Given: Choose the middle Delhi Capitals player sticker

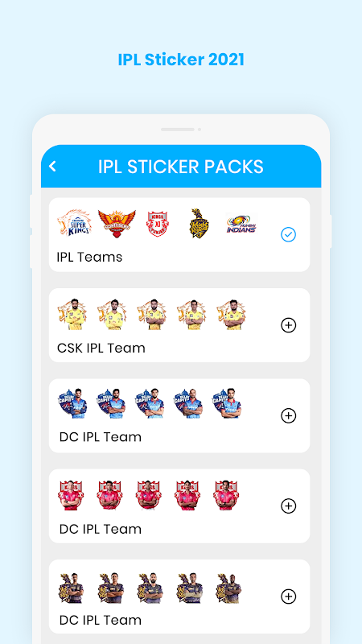Looking at the screenshot, I should (x=150, y=403).
